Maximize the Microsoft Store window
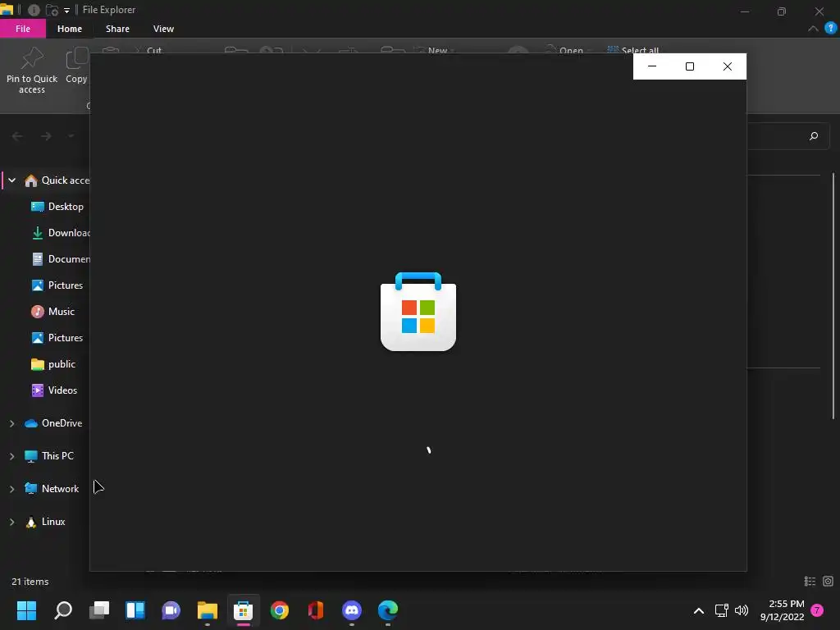Image resolution: width=840 pixels, height=630 pixels. [x=689, y=66]
